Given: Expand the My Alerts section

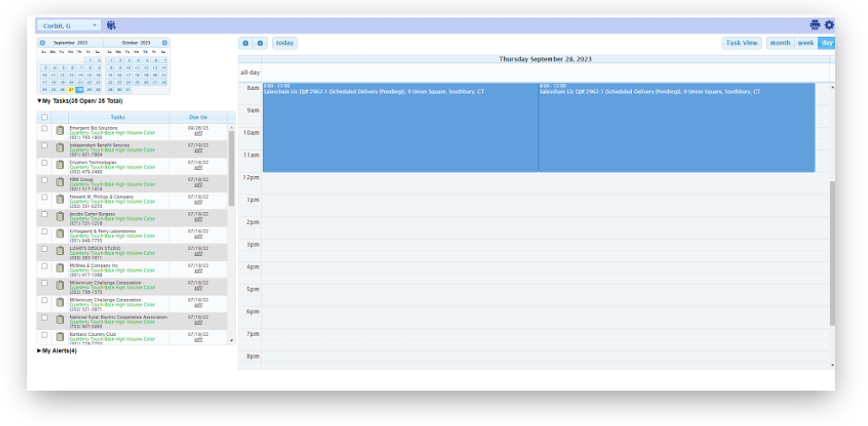Looking at the screenshot, I should coord(40,350).
